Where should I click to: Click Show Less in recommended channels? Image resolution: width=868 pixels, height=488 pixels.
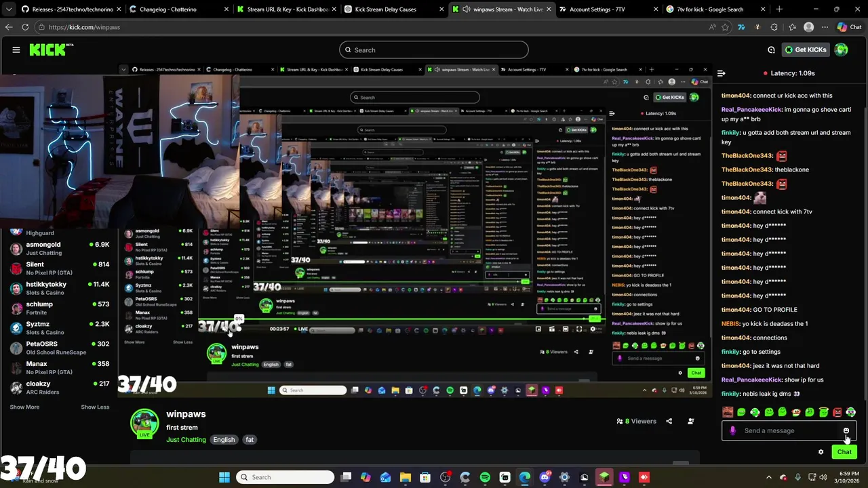[x=95, y=407]
